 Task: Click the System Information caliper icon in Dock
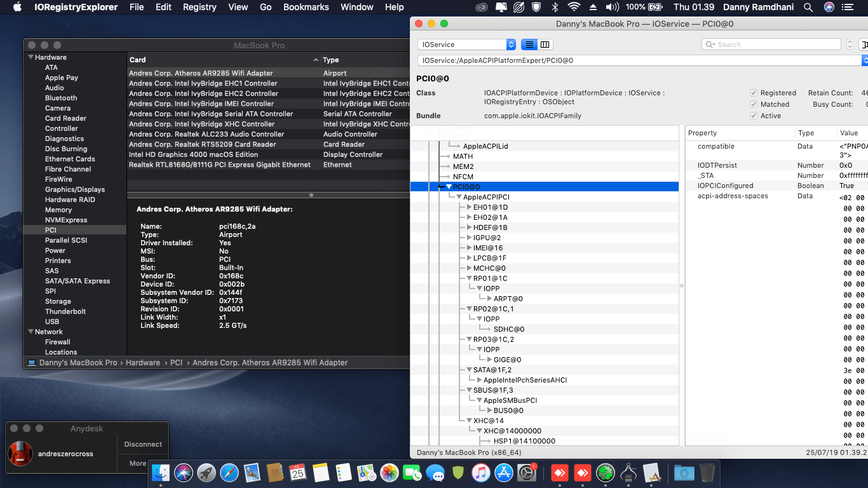click(x=628, y=472)
